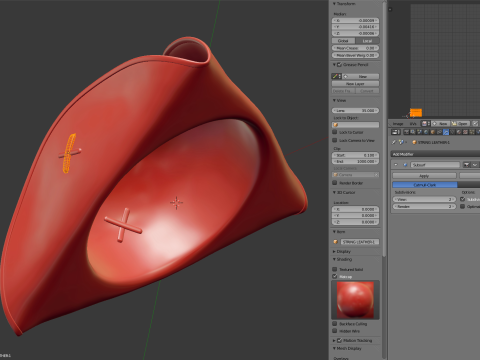480x360 pixels.
Task: Open the editor type selector in Properties header
Action: click(396, 132)
